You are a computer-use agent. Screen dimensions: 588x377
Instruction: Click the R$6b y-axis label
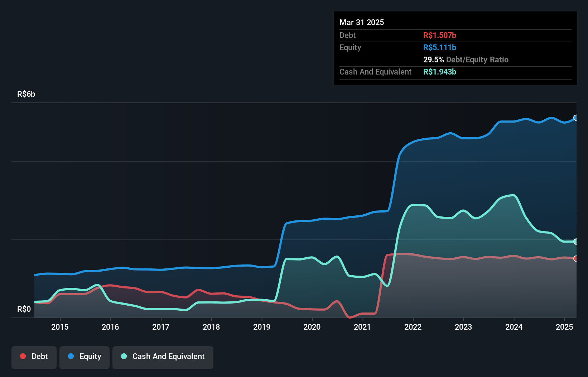click(x=26, y=94)
